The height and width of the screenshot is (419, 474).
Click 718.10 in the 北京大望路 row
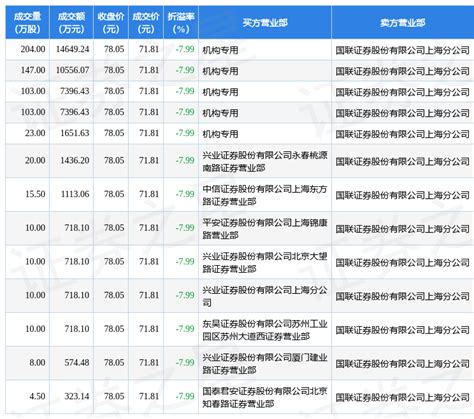coord(77,262)
